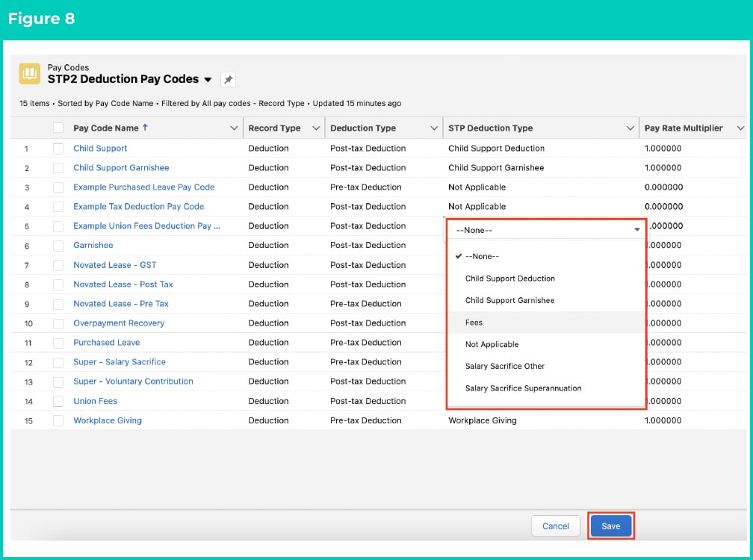Select the Novated Lease - Pre Tax checkbox
Image resolution: width=753 pixels, height=560 pixels.
[58, 304]
